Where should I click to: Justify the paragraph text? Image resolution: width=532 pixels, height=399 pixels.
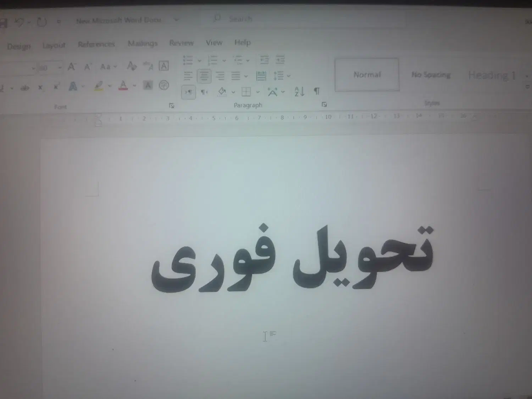235,76
